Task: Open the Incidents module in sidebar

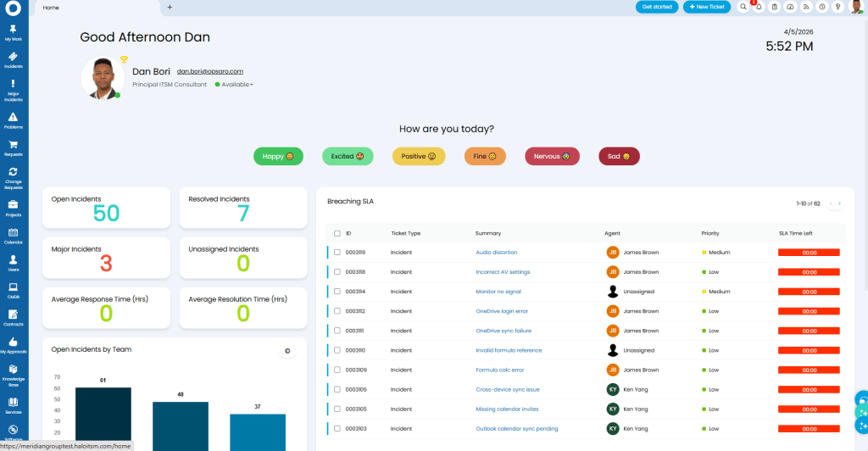Action: pyautogui.click(x=13, y=58)
